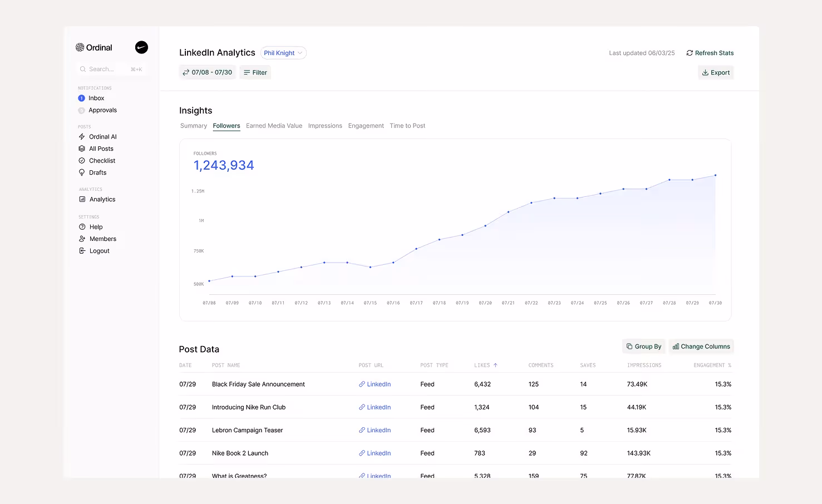Image resolution: width=822 pixels, height=504 pixels.
Task: Open Ordinal AI from the sidebar
Action: pos(103,136)
